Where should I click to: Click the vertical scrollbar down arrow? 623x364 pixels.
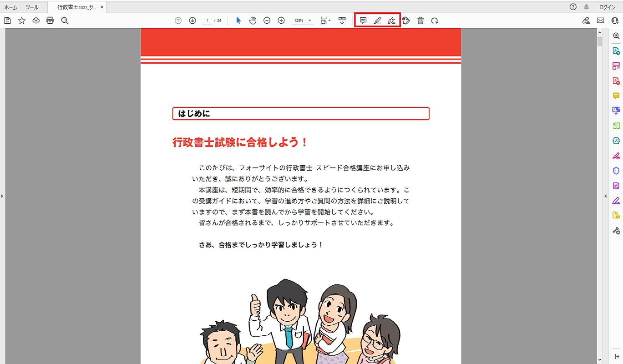pos(599,360)
